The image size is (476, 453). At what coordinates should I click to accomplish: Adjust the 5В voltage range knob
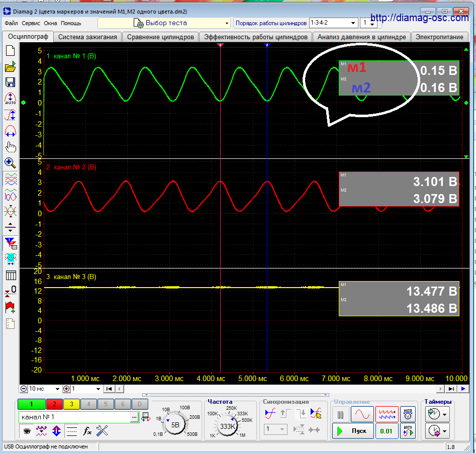click(175, 424)
